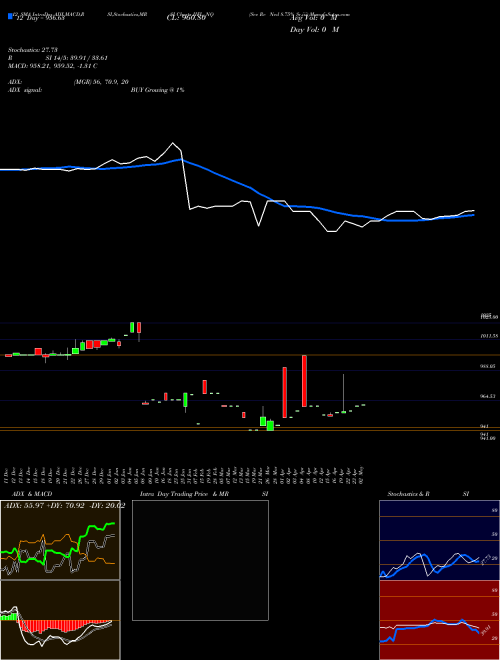The image size is (500, 660).
Task: Select the '12 Day = 936.63' label
Action: coord(40,18)
